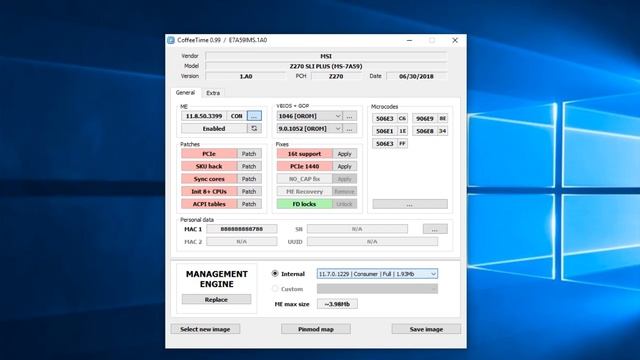Screen dimensions: 640x360
Task: Minimize the CoffeeTime window
Action: click(409, 40)
